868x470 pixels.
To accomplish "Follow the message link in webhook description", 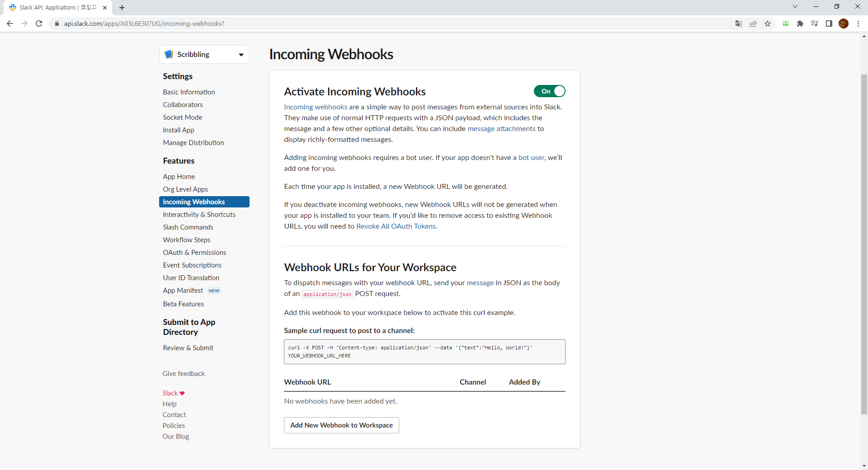I will [x=480, y=282].
